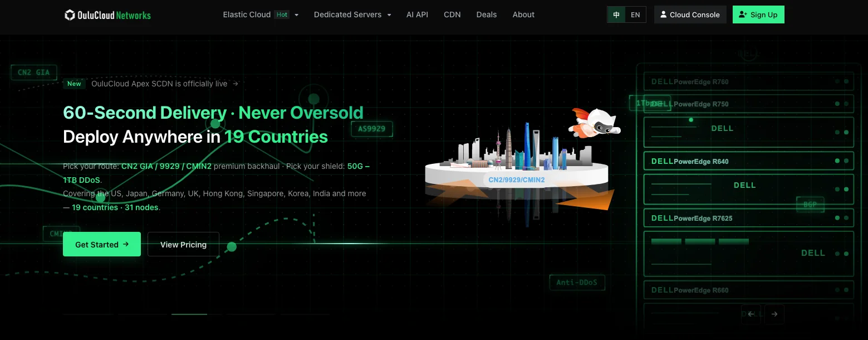This screenshot has width=868, height=340.
Task: Advance to the next hero slide arrow
Action: point(774,314)
